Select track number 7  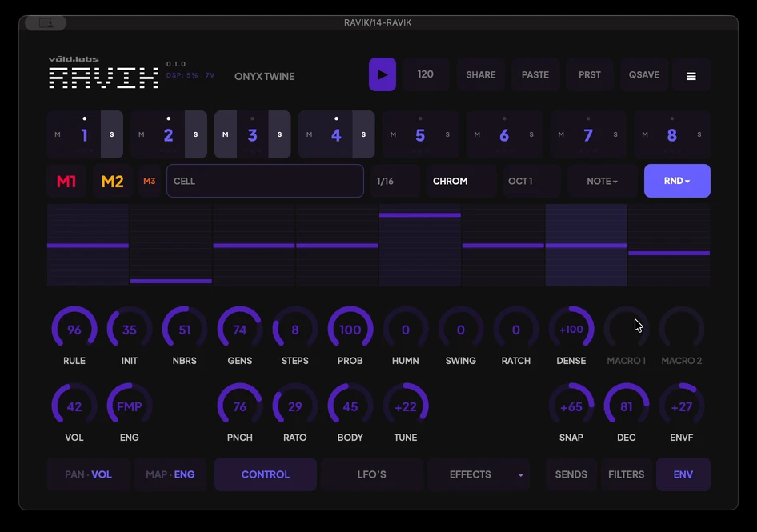coord(587,135)
